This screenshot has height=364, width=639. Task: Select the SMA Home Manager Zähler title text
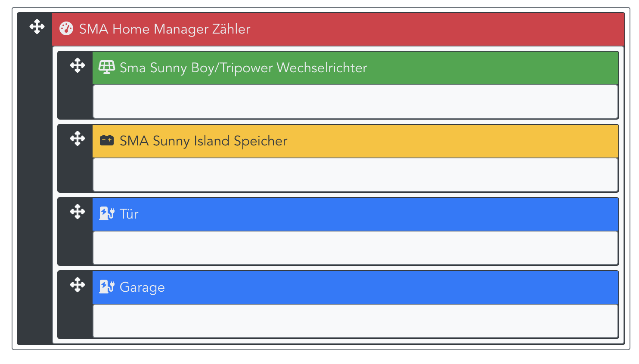point(164,29)
